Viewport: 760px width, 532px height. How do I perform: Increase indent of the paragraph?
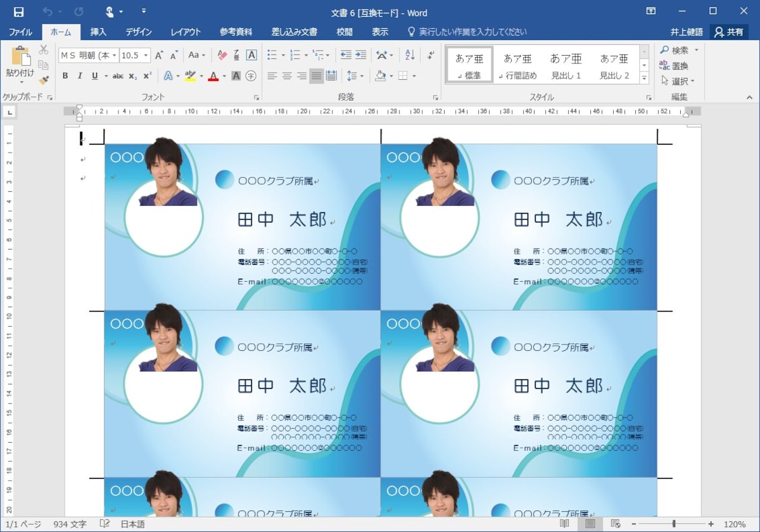coord(360,56)
